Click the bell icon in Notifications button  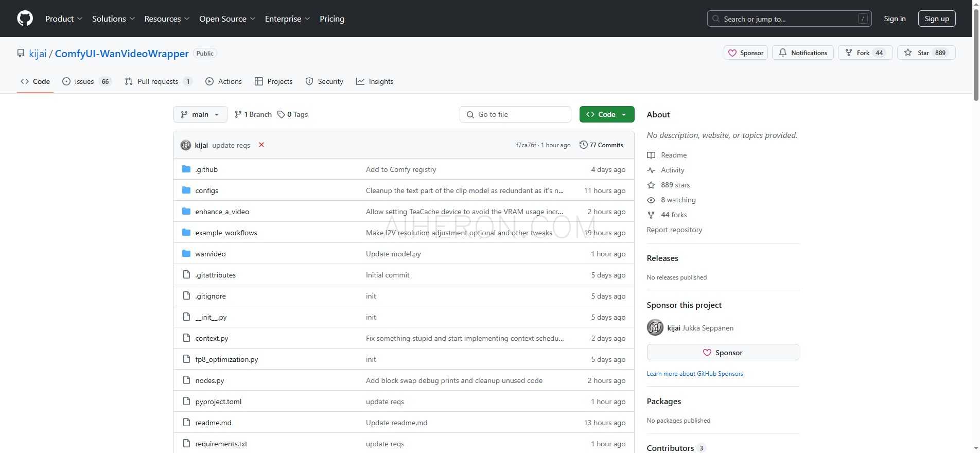coord(783,53)
